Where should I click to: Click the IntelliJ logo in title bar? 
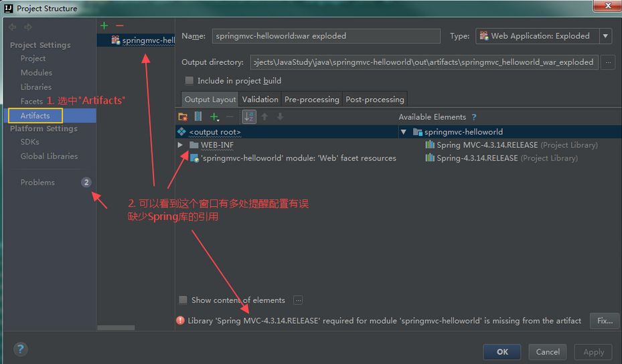[8, 8]
